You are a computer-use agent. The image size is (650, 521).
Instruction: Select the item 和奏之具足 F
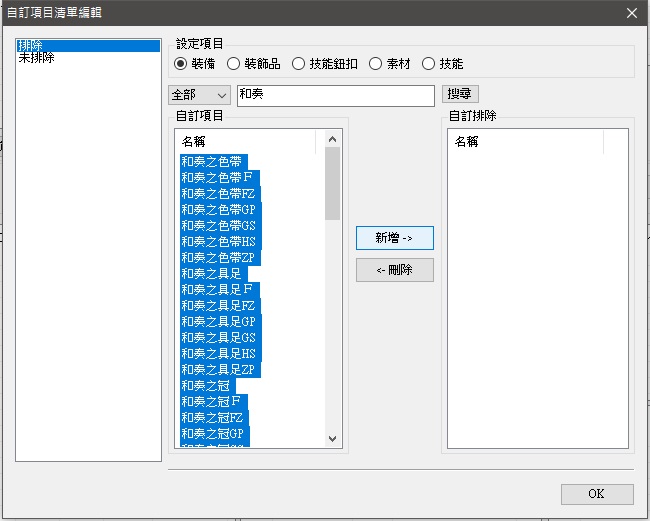point(220,290)
